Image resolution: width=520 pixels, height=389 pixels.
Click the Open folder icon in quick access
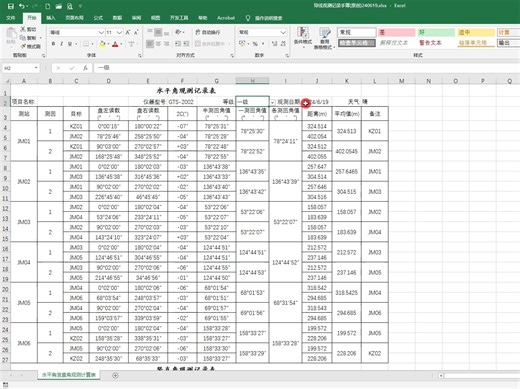coord(59,6)
